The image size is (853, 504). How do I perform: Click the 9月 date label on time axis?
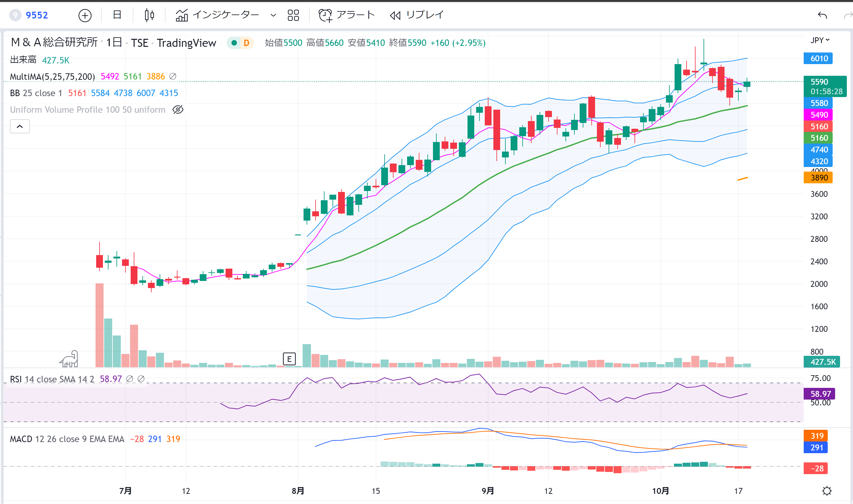click(x=488, y=491)
